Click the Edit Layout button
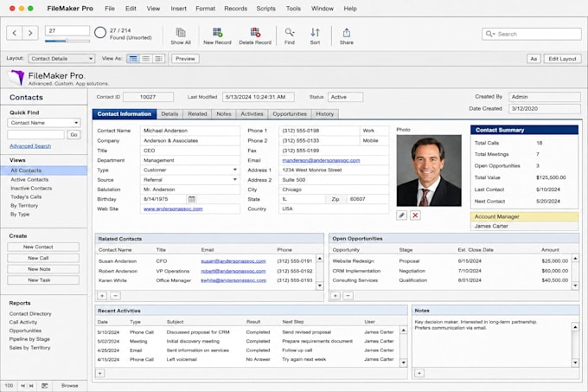The width and height of the screenshot is (588, 392). pos(562,59)
